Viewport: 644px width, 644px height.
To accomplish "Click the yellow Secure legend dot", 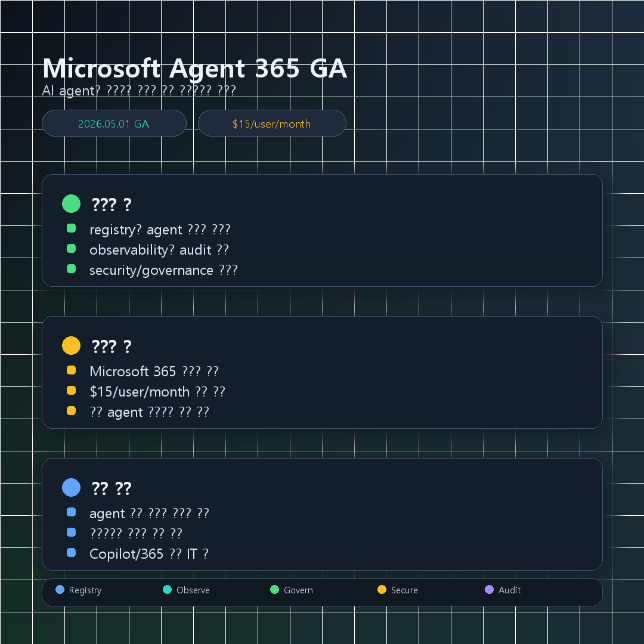I will (382, 590).
